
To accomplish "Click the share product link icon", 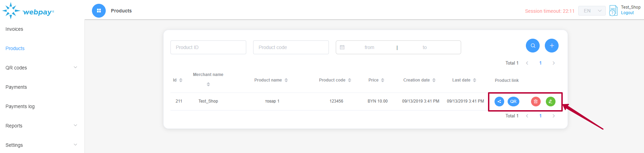I will click(499, 102).
